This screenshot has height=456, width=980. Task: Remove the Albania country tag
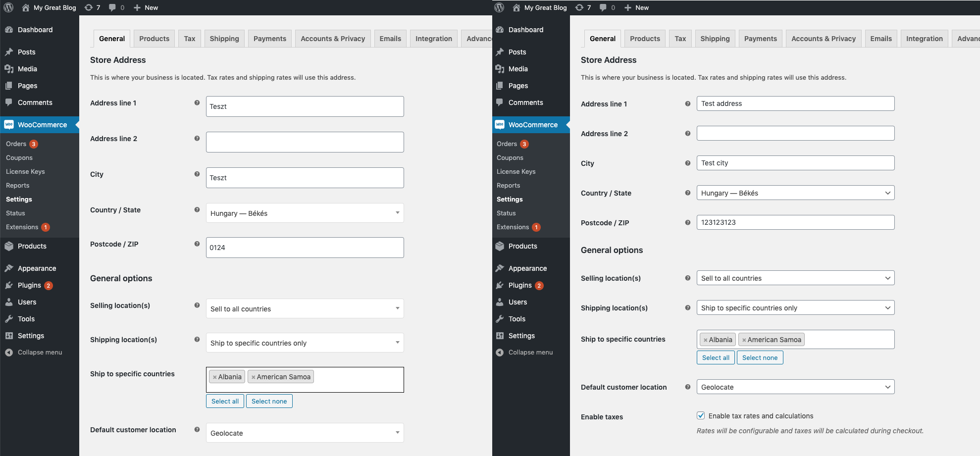[x=214, y=376]
